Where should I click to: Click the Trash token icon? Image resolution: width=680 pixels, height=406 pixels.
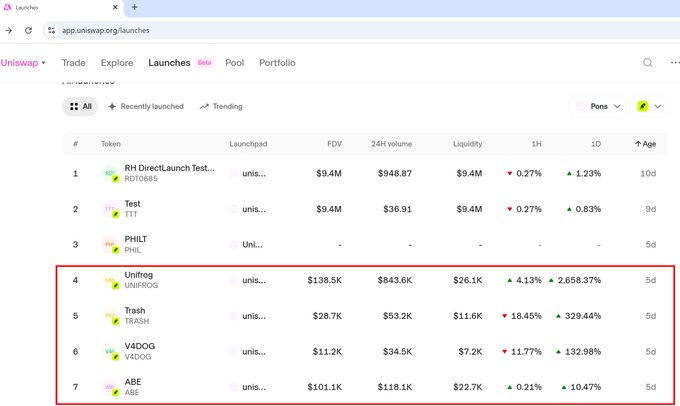pyautogui.click(x=110, y=316)
